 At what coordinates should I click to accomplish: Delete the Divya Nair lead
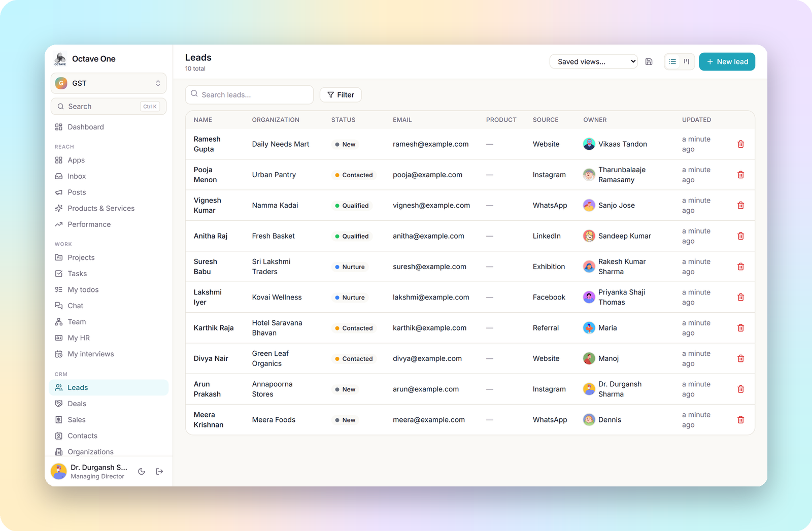(740, 358)
